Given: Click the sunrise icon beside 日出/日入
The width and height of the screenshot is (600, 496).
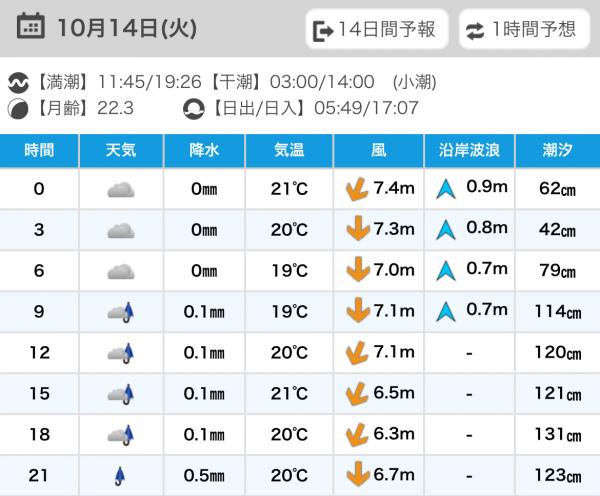Looking at the screenshot, I should coord(194,107).
